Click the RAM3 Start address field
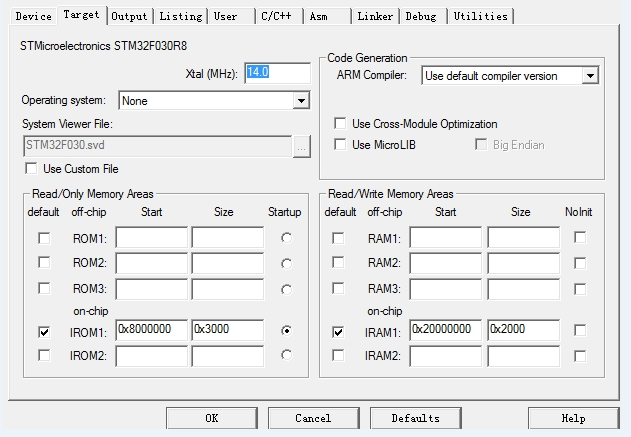631x437 pixels. click(x=445, y=289)
